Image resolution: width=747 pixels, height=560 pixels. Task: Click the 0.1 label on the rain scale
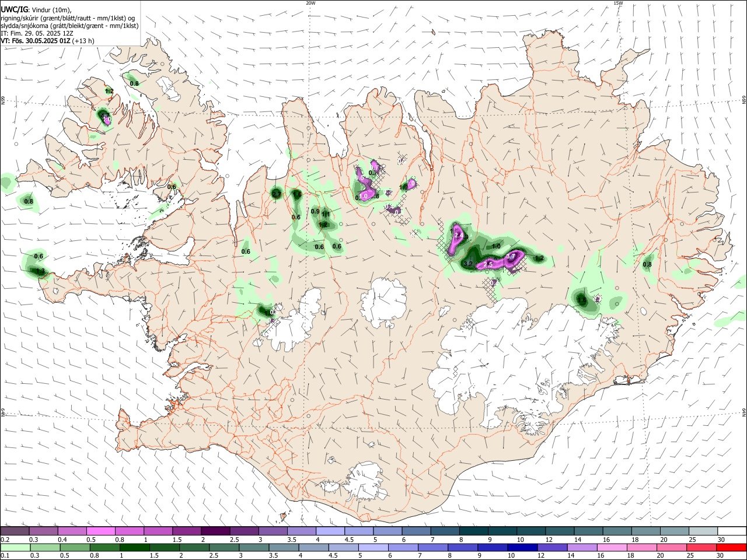tap(5, 556)
